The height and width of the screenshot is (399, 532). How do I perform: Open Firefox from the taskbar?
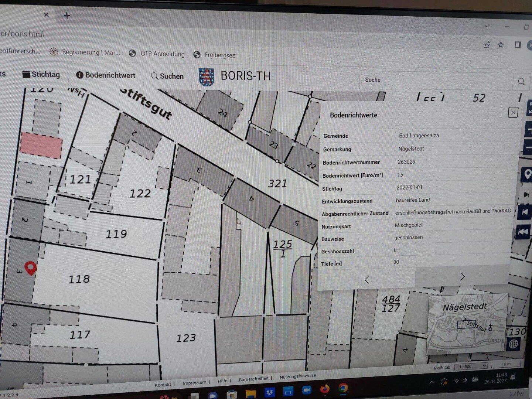tap(325, 389)
